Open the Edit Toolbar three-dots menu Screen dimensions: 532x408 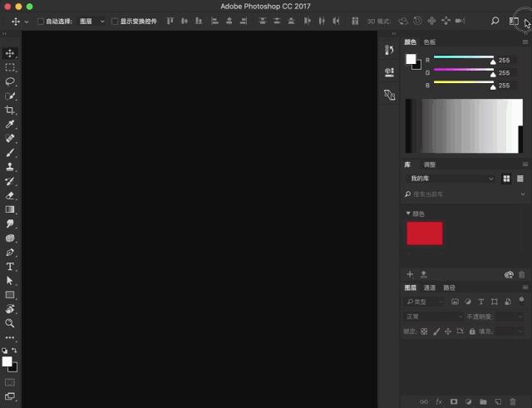[x=10, y=337]
